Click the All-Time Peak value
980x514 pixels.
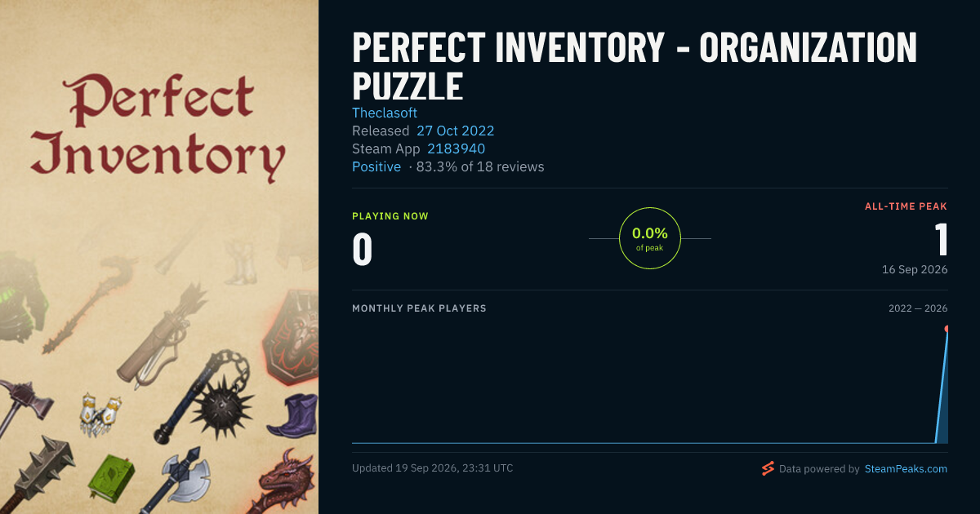tap(941, 240)
